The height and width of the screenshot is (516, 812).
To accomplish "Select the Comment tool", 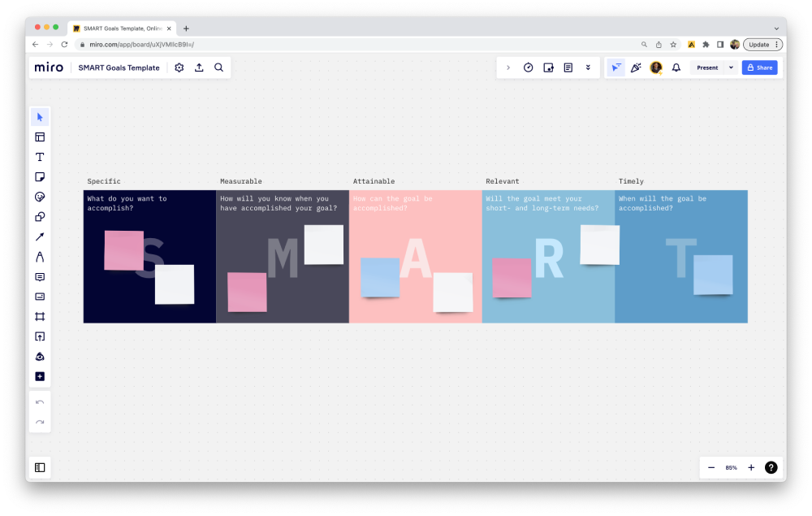I will [x=40, y=276].
